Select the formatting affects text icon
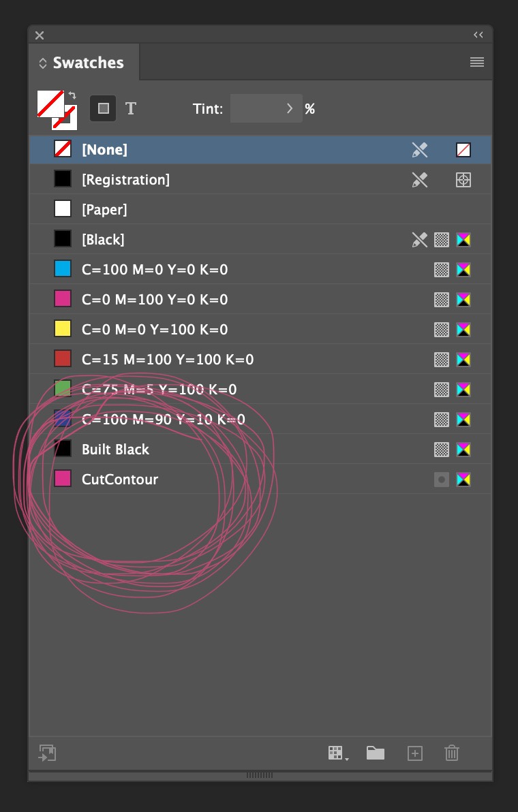 coord(131,108)
